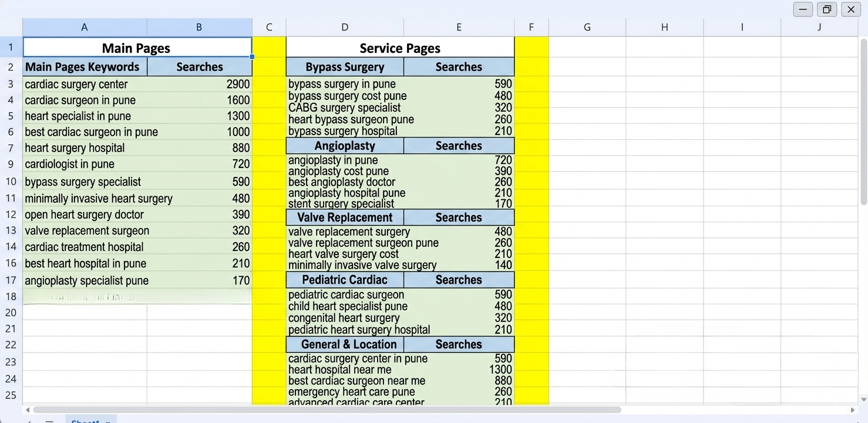Select column B header
This screenshot has width=868, height=423.
point(199,27)
